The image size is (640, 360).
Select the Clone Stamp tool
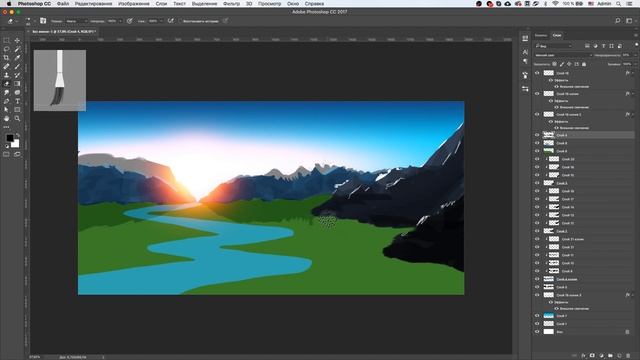click(x=7, y=75)
